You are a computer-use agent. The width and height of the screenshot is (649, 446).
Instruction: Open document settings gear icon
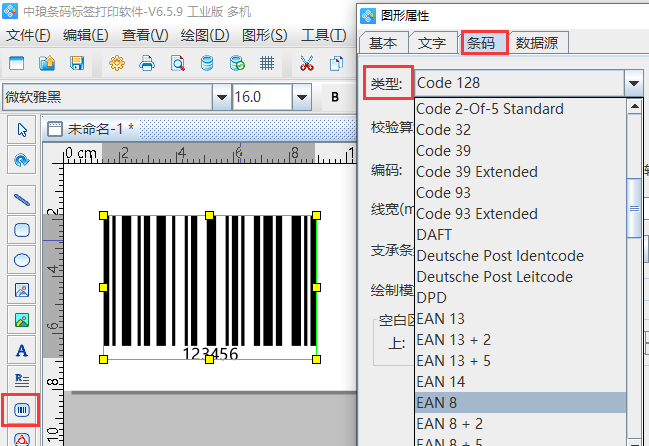[117, 63]
